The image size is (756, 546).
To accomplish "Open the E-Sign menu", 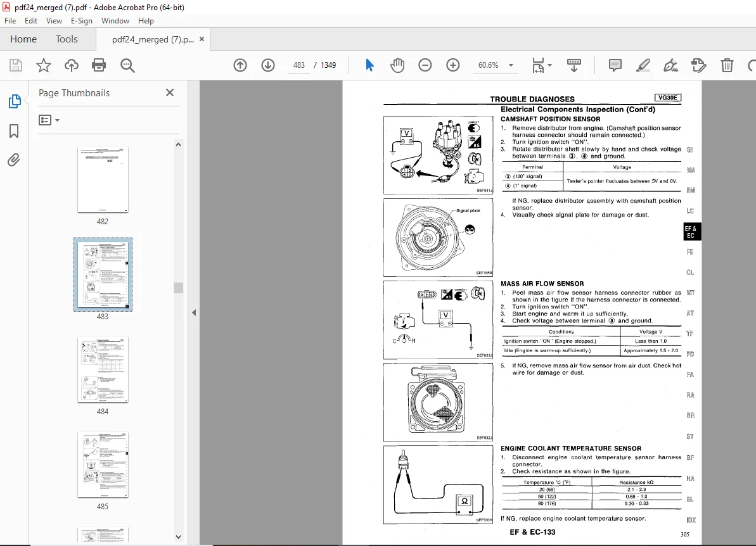I will tap(82, 21).
